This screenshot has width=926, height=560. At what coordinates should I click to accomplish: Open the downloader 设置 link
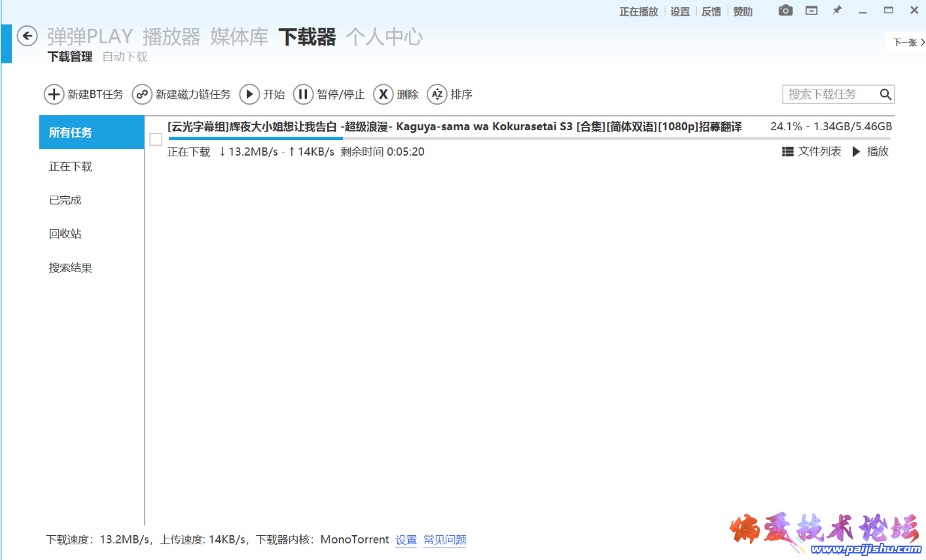(406, 539)
